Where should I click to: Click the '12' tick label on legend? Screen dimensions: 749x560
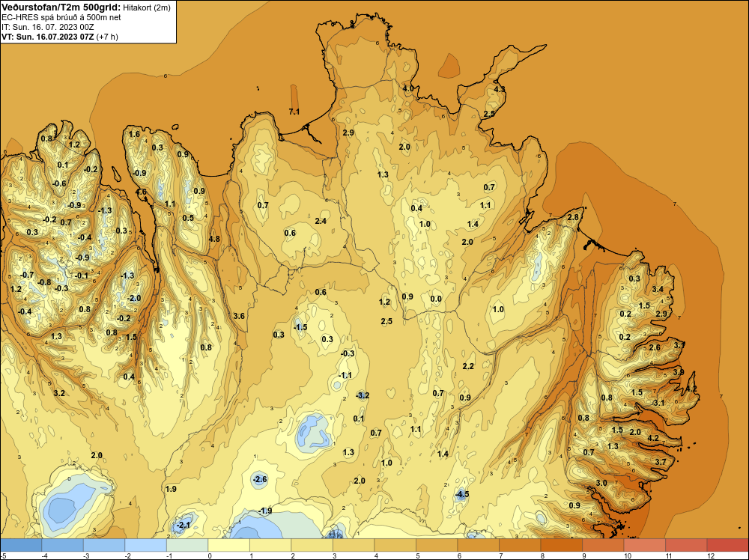click(710, 556)
